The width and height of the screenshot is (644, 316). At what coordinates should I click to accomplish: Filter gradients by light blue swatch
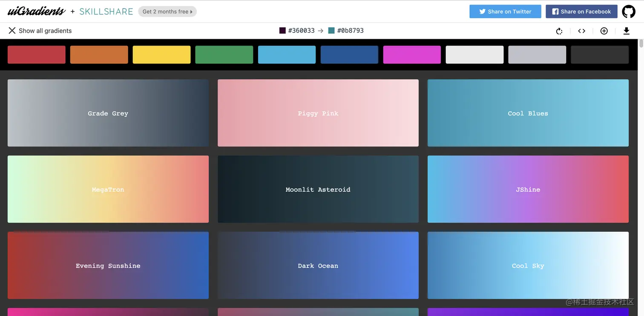tap(287, 55)
